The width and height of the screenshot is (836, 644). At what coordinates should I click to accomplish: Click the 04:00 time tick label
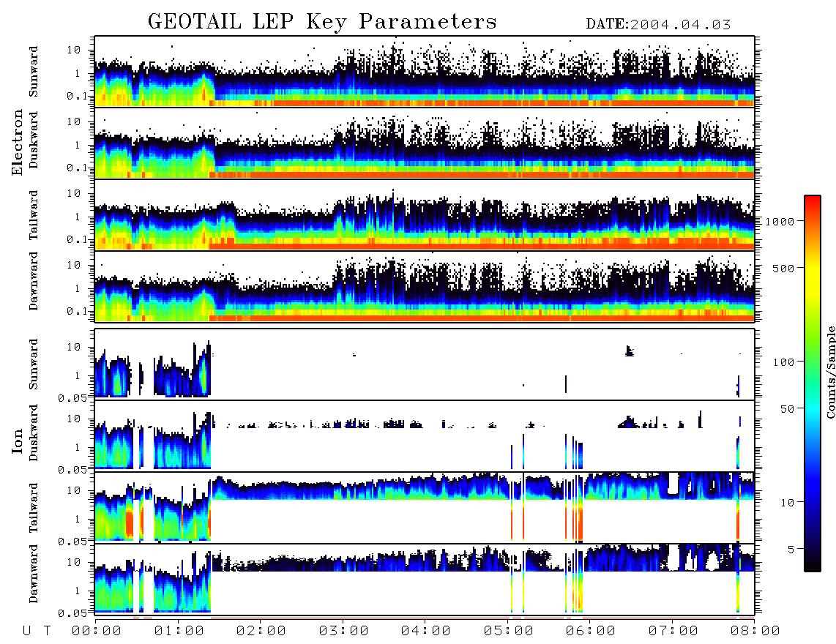[x=426, y=631]
